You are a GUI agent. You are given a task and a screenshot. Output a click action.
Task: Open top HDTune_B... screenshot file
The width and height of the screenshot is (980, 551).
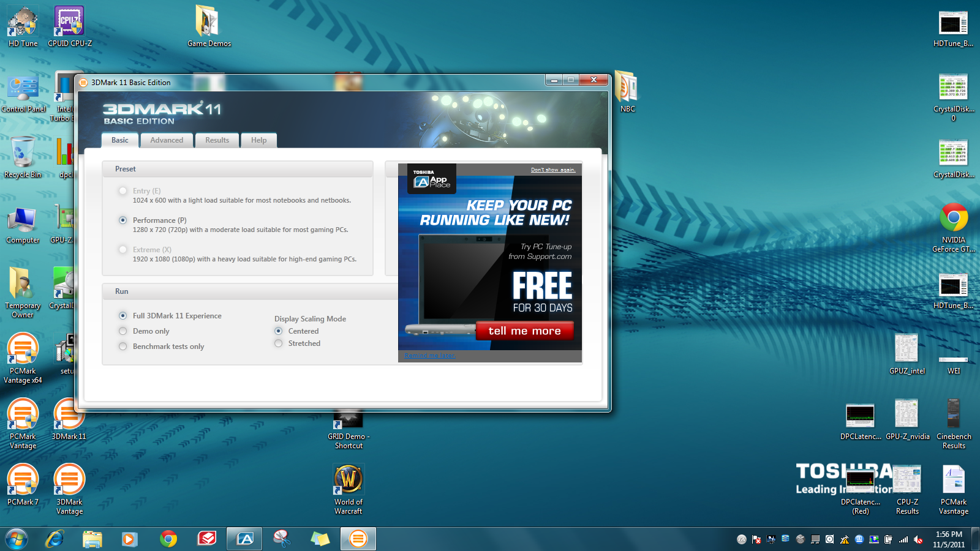pos(953,29)
